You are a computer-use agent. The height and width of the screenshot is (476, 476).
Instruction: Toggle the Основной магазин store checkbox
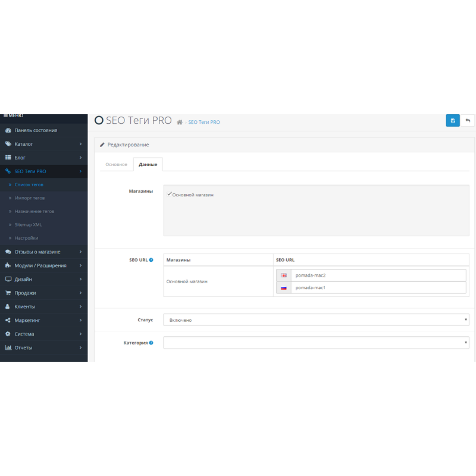(170, 195)
